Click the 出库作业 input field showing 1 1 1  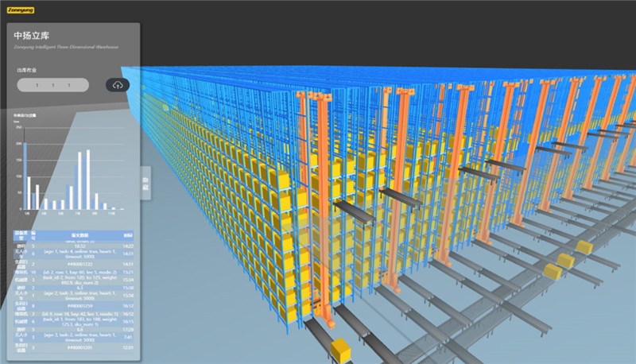55,85
